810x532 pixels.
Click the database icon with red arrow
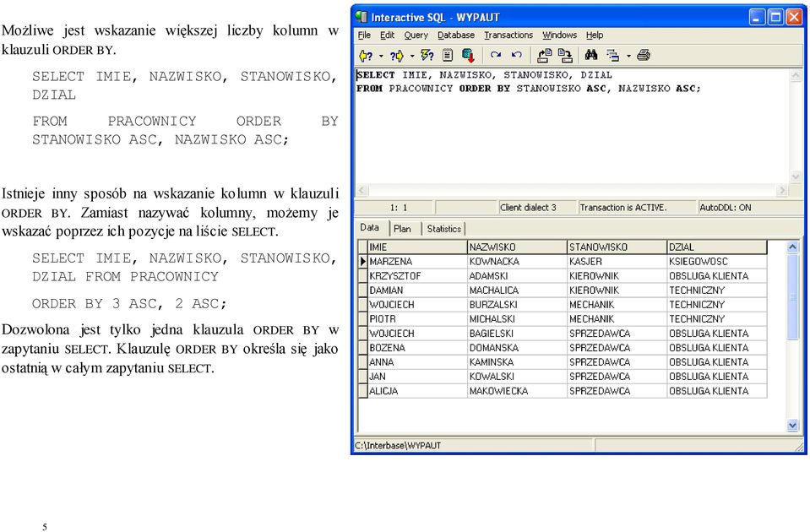(x=468, y=55)
